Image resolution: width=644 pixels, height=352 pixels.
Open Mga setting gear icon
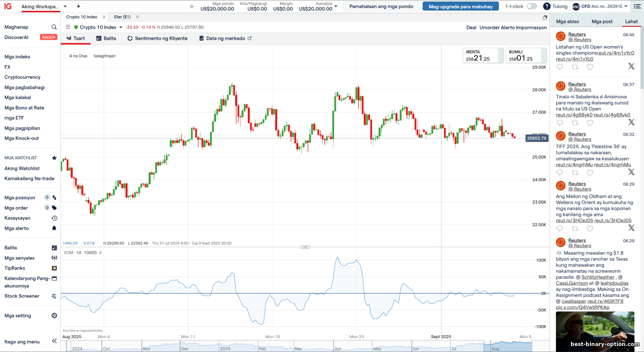tap(54, 316)
